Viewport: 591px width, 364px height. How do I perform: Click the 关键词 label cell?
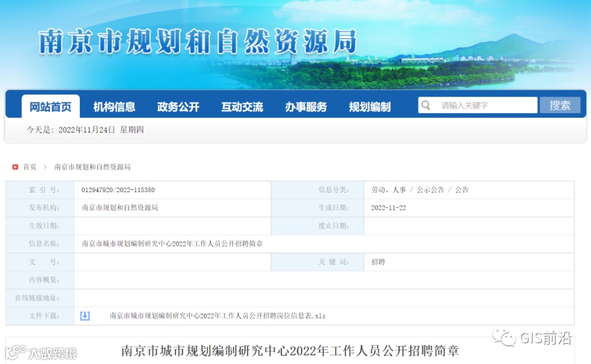click(318, 262)
